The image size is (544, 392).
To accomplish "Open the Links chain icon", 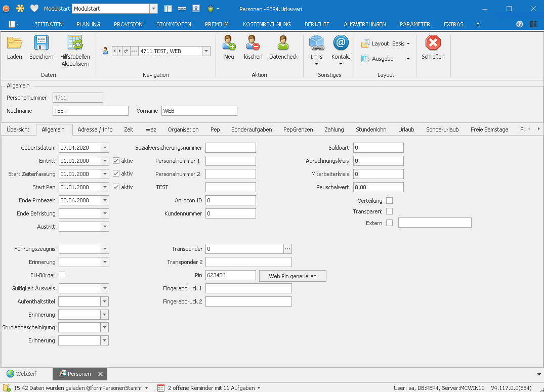I will coord(316,43).
